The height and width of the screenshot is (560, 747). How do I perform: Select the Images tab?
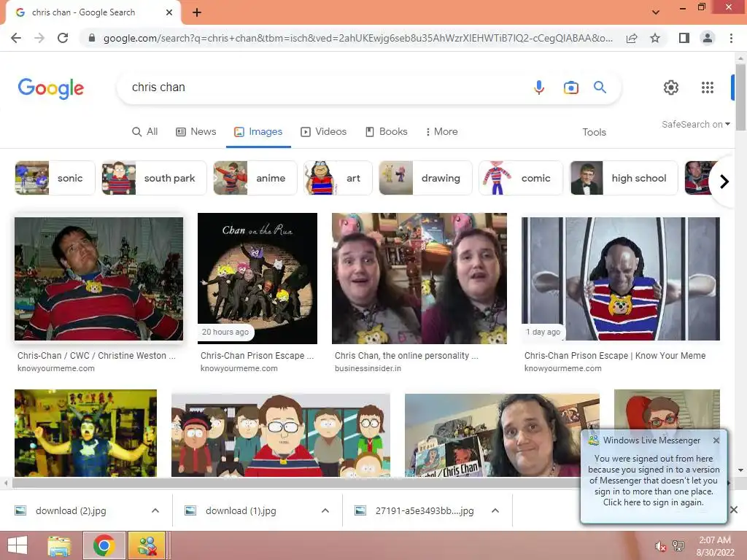(x=258, y=132)
